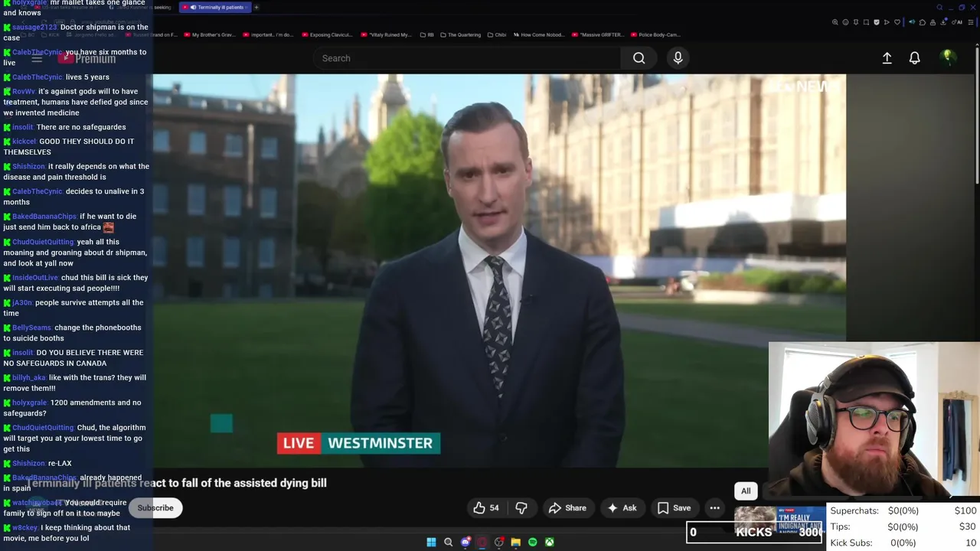Click chat username 'BakedBananaChips' about Africa
Image resolution: width=980 pixels, height=551 pixels.
[x=44, y=217]
